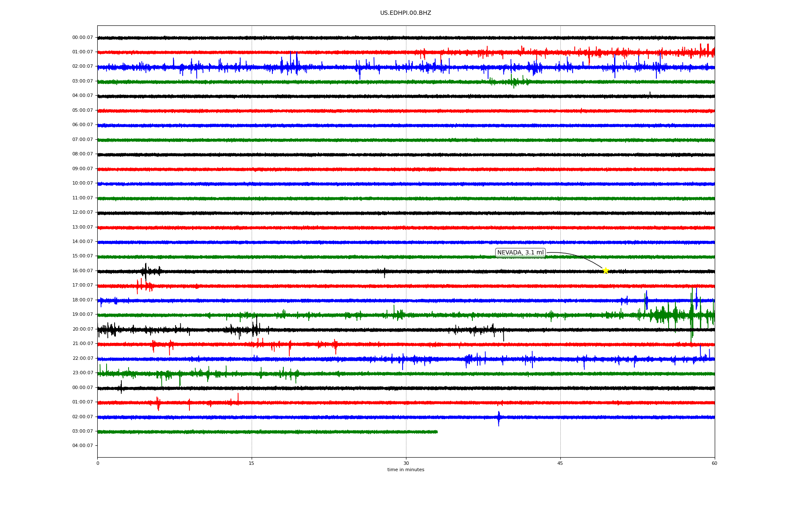Click the NEVADA, 3.1 ml annotation label
Screen dimensions: 812x508
(520, 253)
